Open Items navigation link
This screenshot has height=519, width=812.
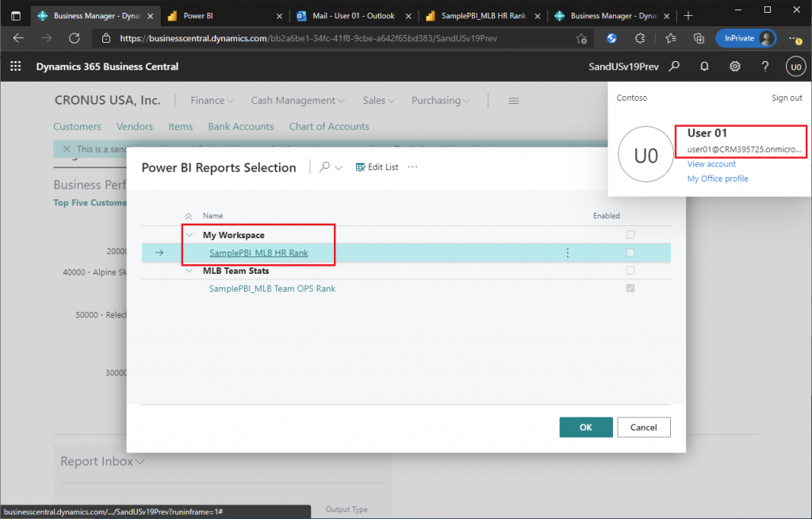180,126
